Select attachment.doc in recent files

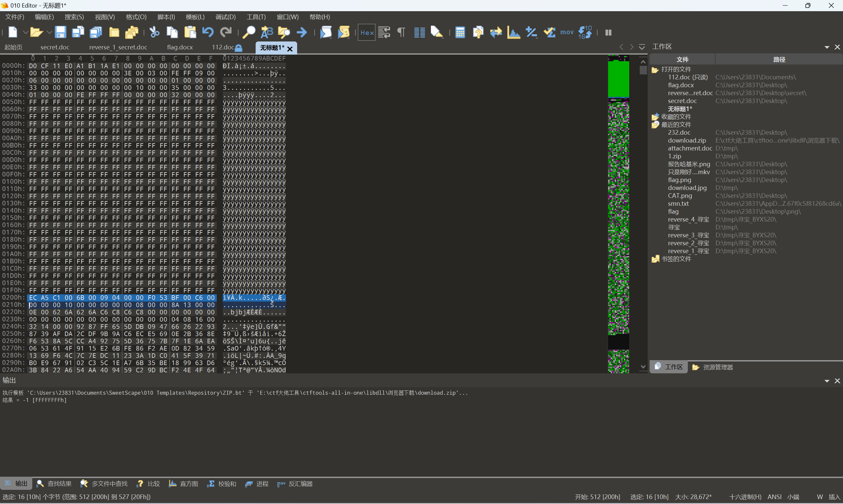690,148
